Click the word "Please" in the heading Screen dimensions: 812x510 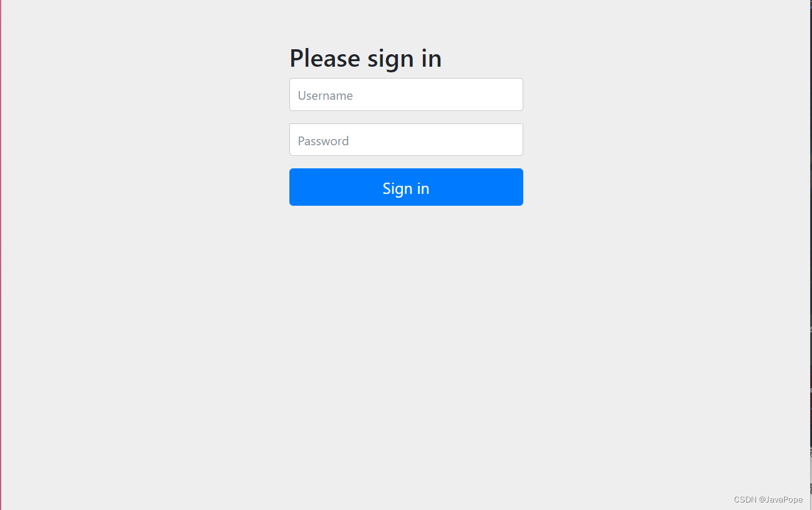pos(325,59)
